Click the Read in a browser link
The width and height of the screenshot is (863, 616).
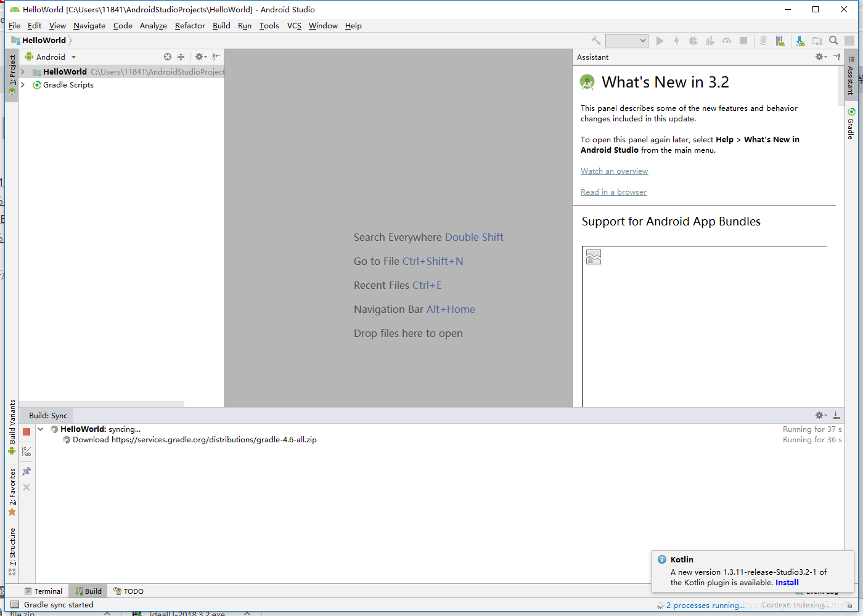click(613, 192)
